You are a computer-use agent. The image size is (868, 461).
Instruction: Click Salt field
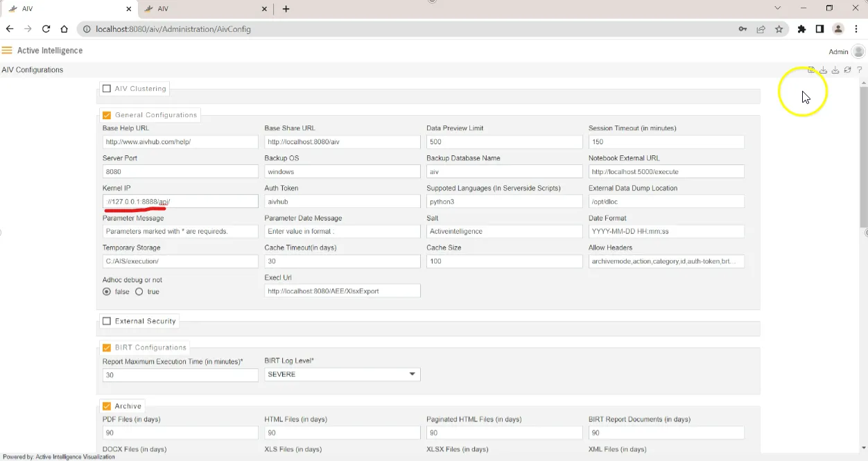(x=505, y=232)
